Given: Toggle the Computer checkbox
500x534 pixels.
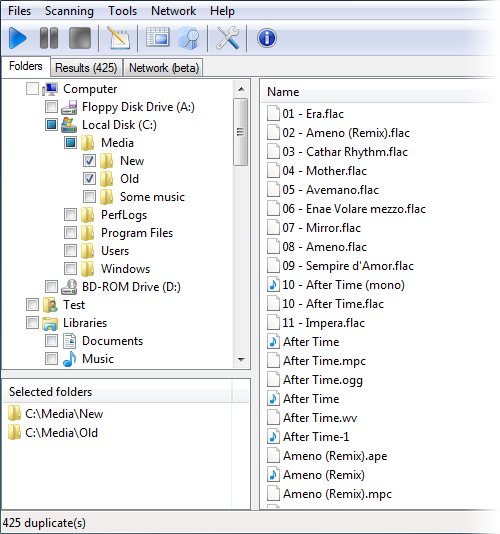Looking at the screenshot, I should click(x=32, y=89).
